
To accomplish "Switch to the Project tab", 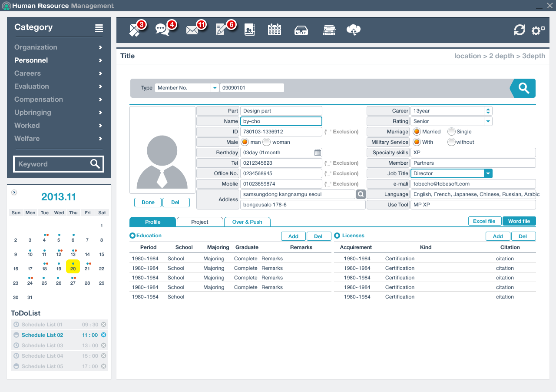I will tap(199, 222).
